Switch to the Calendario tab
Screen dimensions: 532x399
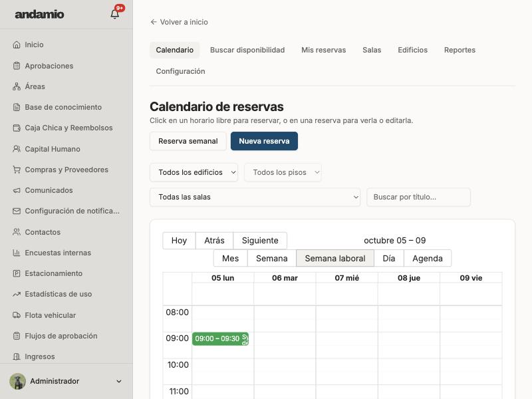tap(175, 50)
